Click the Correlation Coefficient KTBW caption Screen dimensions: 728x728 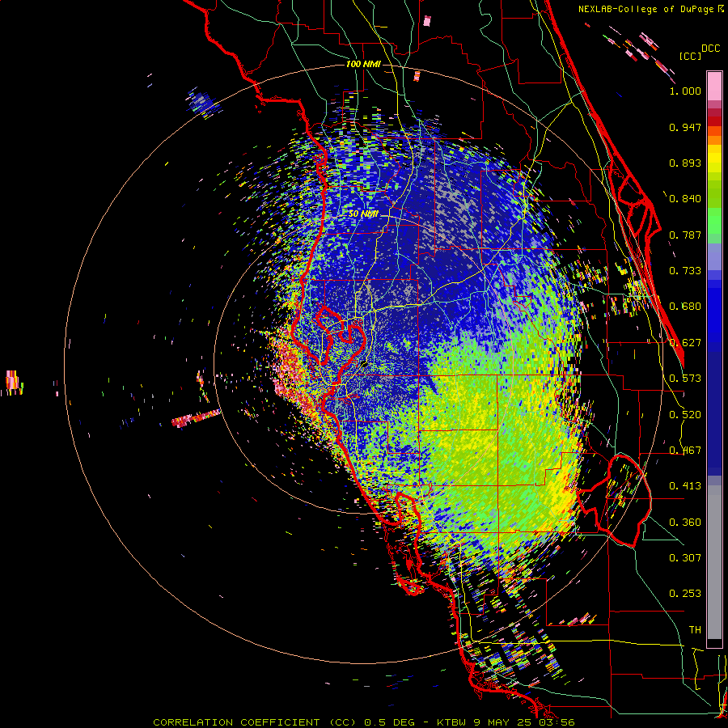(364, 722)
